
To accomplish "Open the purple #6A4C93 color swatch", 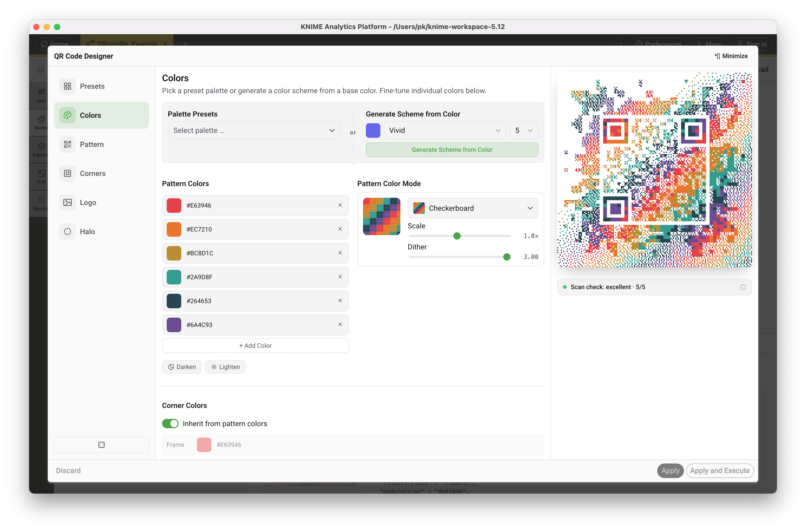I will (x=174, y=325).
